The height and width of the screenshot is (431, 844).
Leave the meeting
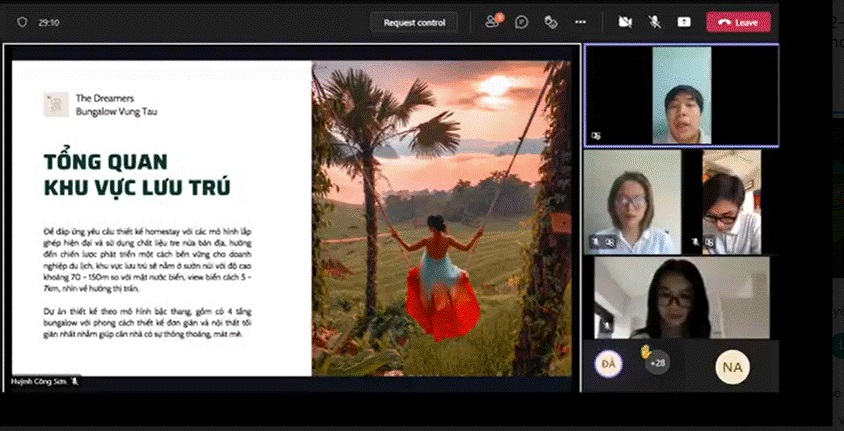[738, 22]
